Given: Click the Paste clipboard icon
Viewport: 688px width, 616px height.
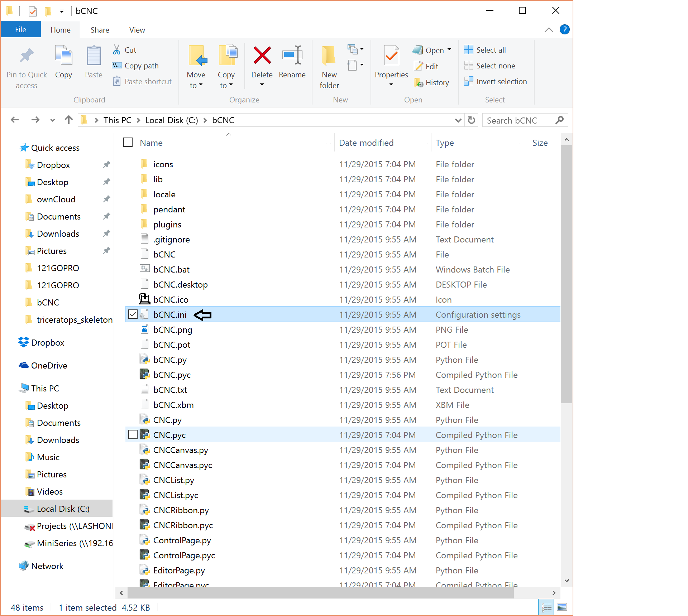Looking at the screenshot, I should (x=94, y=56).
